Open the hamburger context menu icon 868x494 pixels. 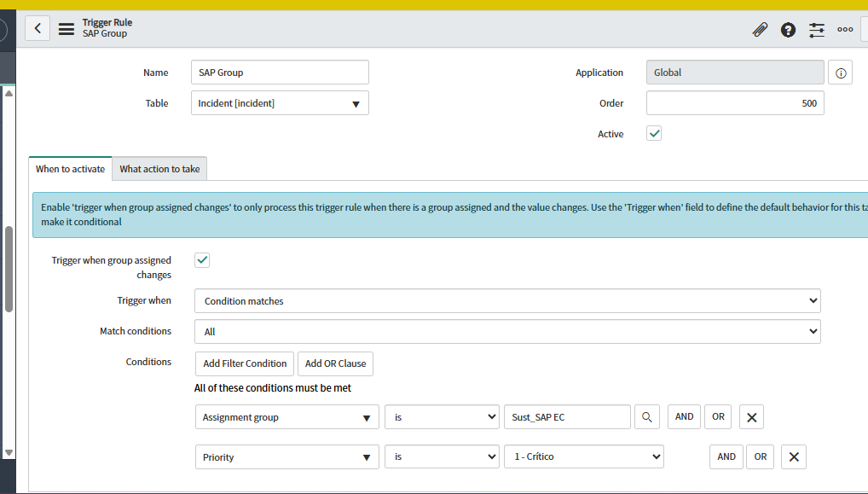tap(66, 28)
